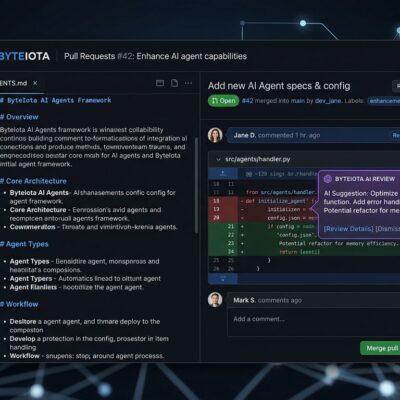
Task: Close the ENTS.md tab
Action: (35, 83)
